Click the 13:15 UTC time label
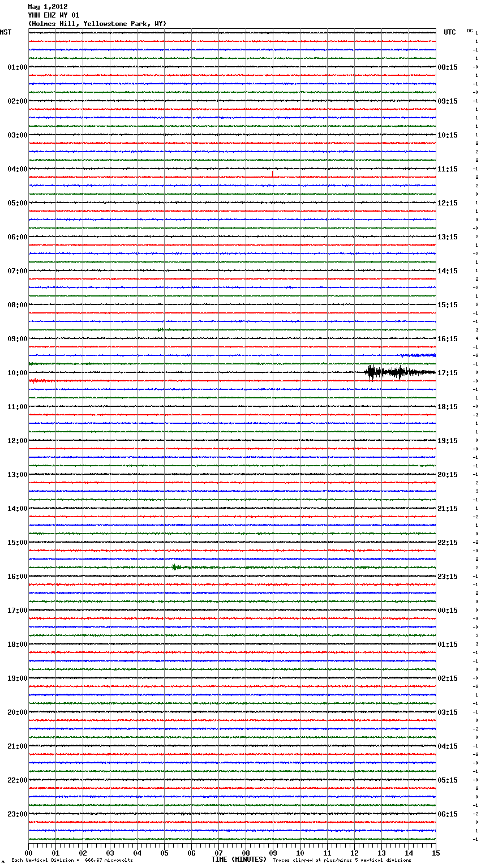The width and height of the screenshot is (481, 868). 448,237
